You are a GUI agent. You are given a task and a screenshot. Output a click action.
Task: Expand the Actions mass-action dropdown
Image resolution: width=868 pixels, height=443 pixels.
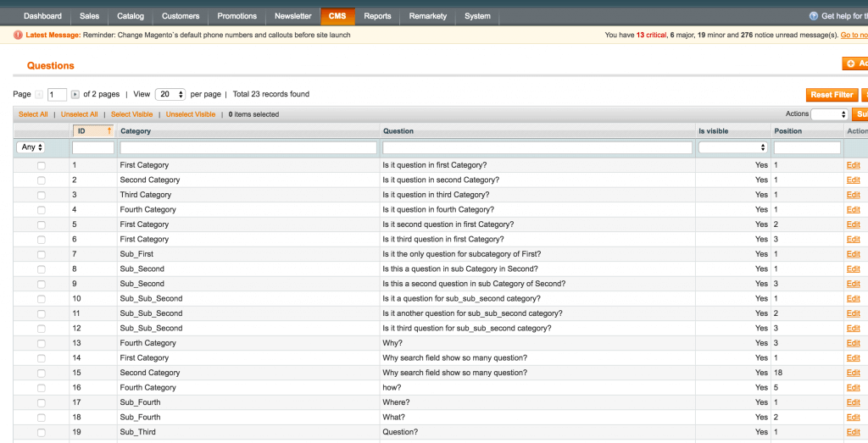[830, 114]
